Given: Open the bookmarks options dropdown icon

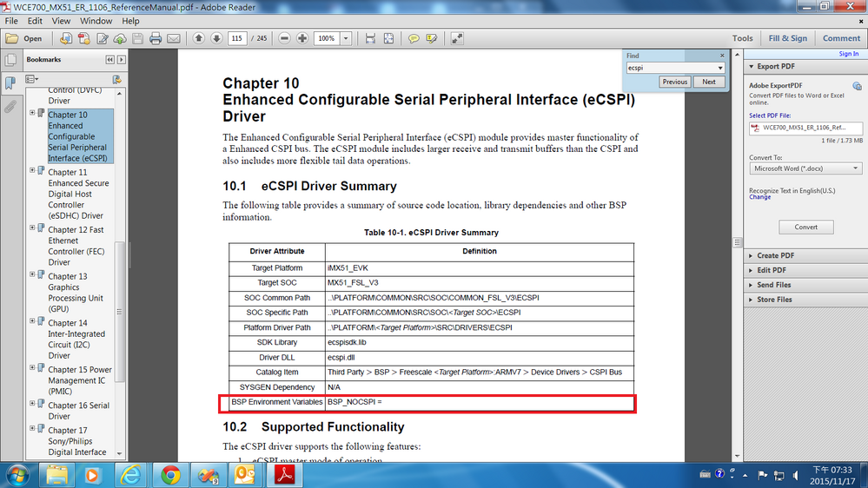Looking at the screenshot, I should point(32,80).
